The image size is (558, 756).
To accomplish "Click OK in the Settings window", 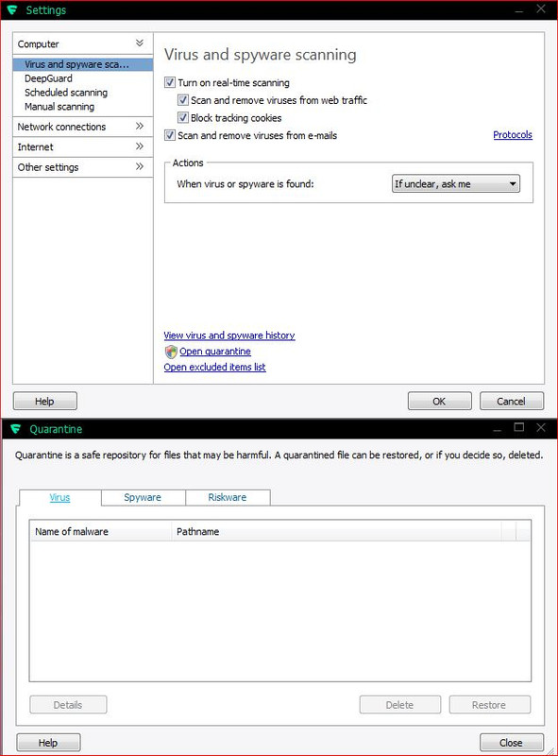I will pos(439,401).
